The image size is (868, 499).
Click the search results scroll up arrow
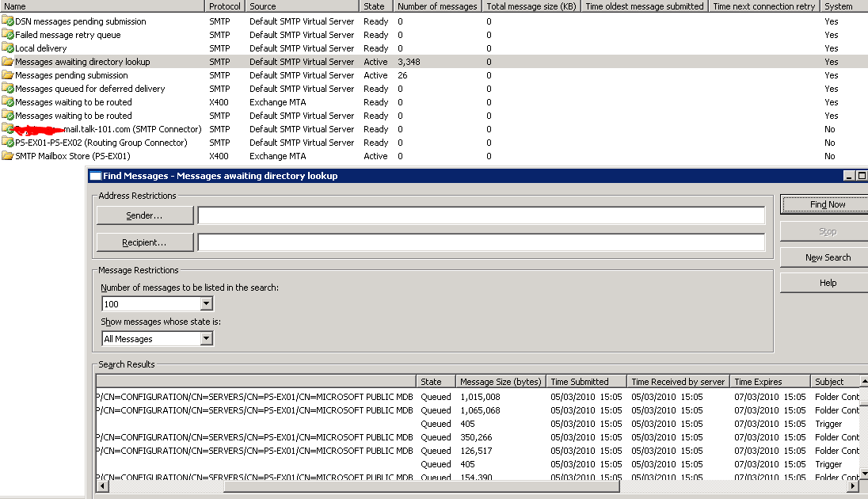[864, 381]
